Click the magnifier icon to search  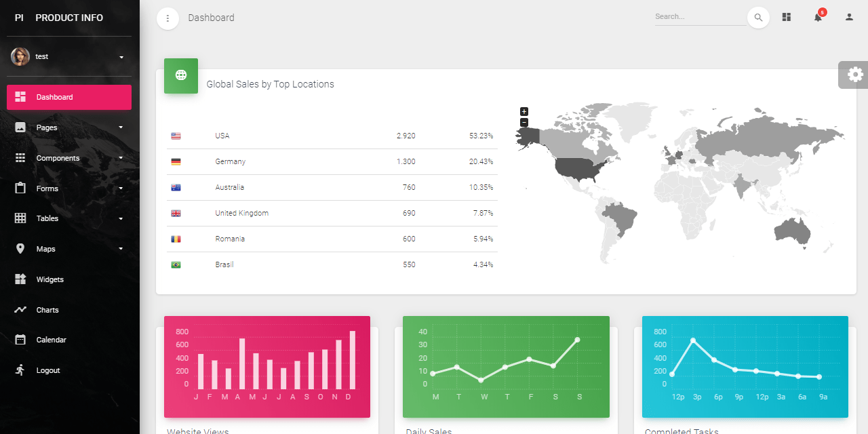758,17
